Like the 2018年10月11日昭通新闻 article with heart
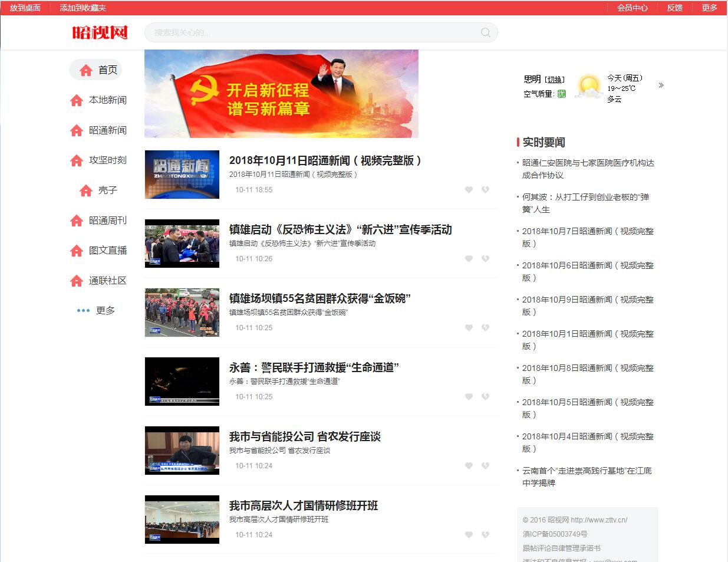This screenshot has height=562, width=728. [469, 190]
